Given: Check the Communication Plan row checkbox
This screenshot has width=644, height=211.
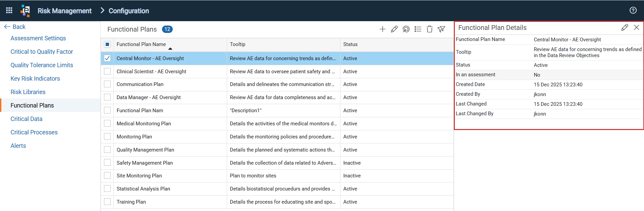Looking at the screenshot, I should pyautogui.click(x=107, y=84).
